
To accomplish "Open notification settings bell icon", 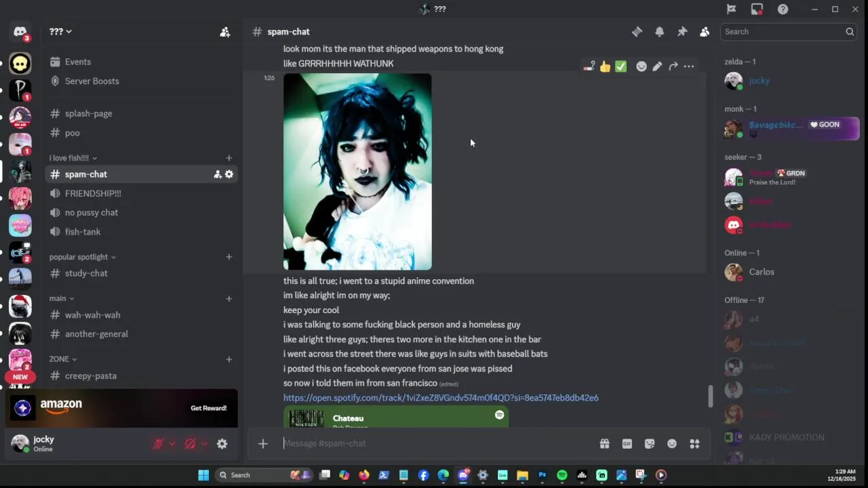I will coord(659,32).
